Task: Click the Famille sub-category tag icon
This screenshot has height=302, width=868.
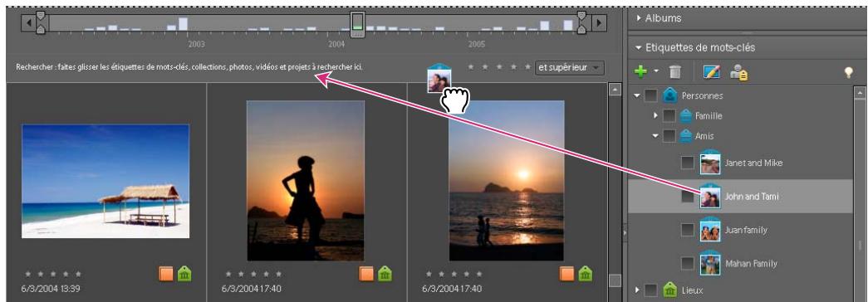Action: (x=686, y=115)
